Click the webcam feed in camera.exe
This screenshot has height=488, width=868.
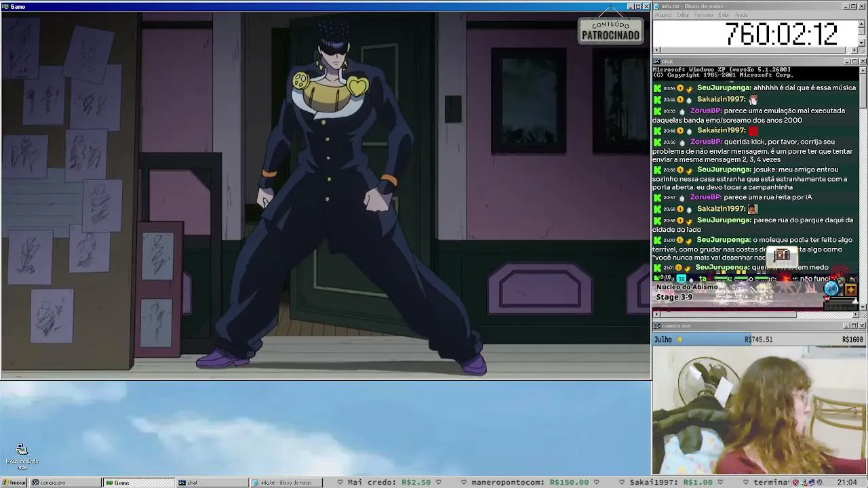[759, 410]
